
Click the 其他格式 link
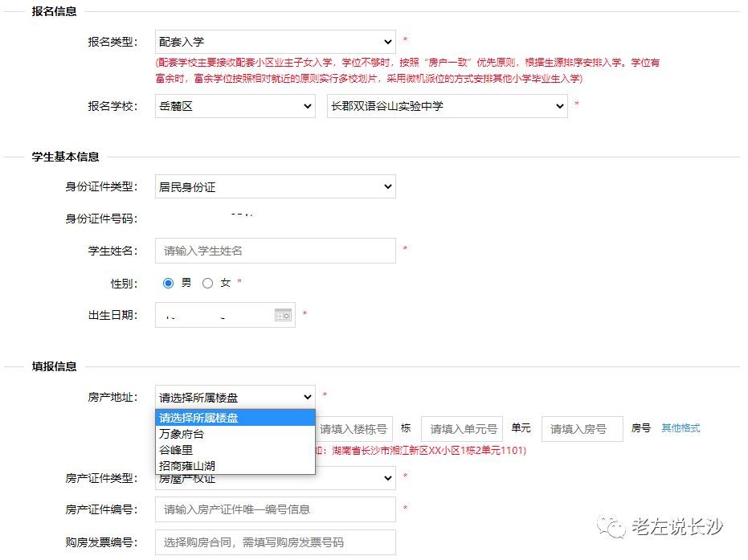click(x=681, y=428)
